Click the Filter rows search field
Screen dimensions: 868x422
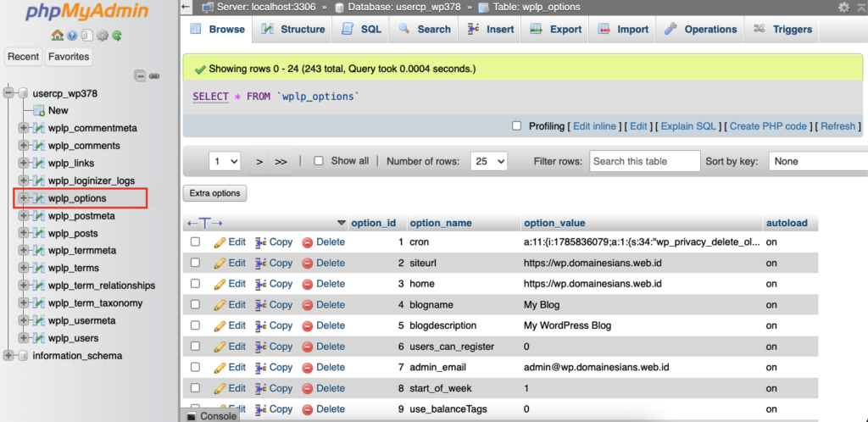point(645,162)
